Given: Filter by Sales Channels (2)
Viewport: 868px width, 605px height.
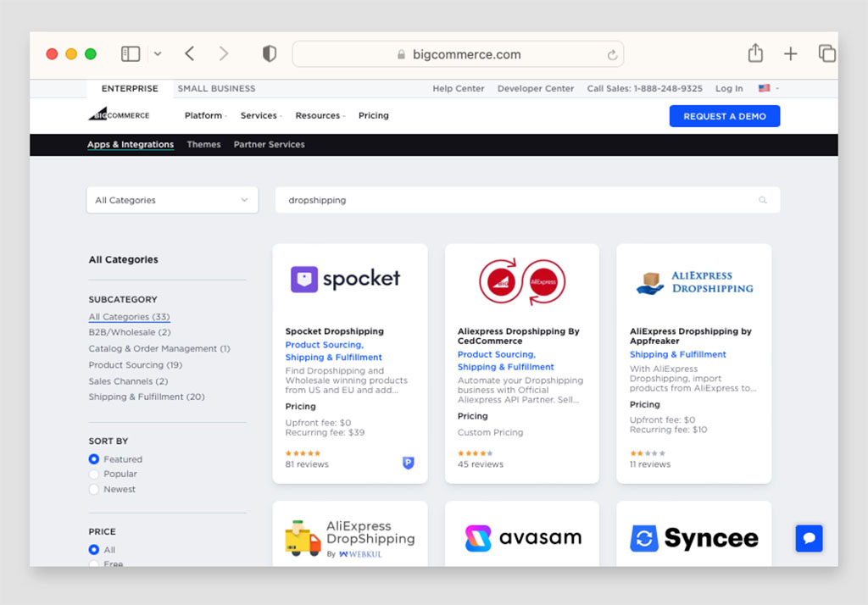Looking at the screenshot, I should coord(129,381).
